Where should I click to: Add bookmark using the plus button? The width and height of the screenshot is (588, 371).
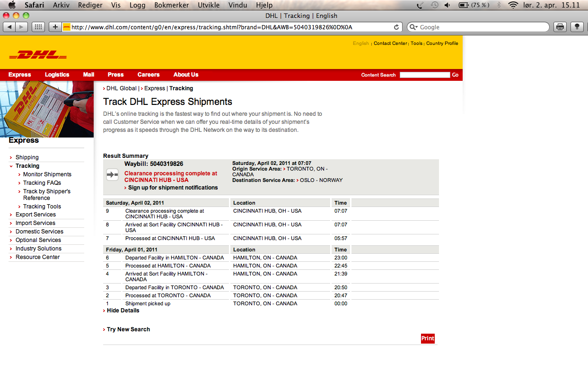[x=55, y=27]
